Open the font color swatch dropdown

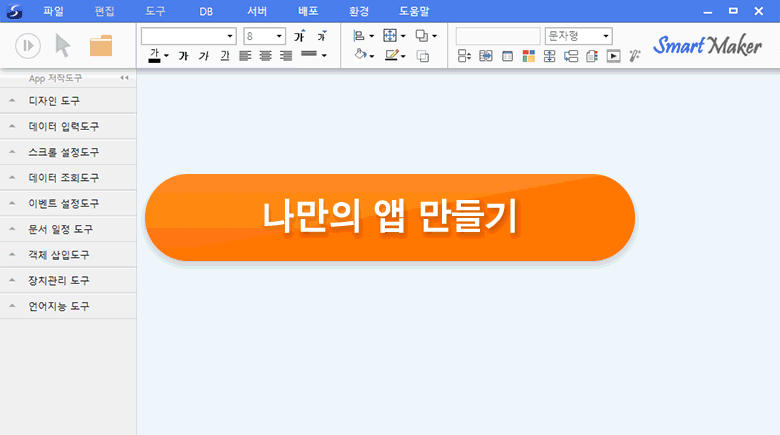[166, 56]
